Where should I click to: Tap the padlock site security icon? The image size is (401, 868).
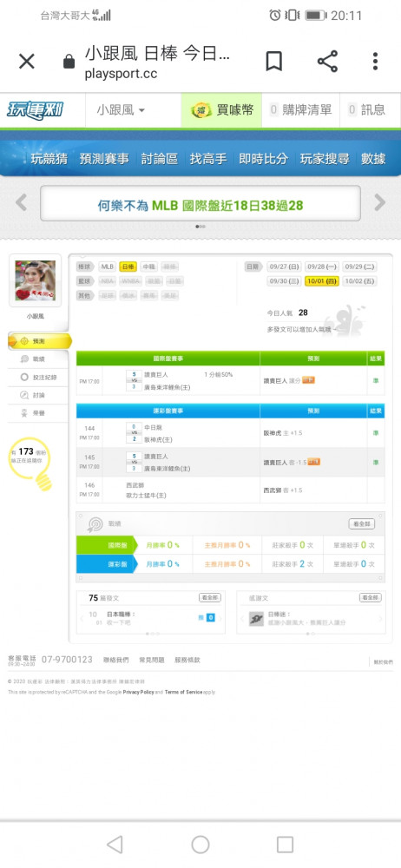point(69,62)
